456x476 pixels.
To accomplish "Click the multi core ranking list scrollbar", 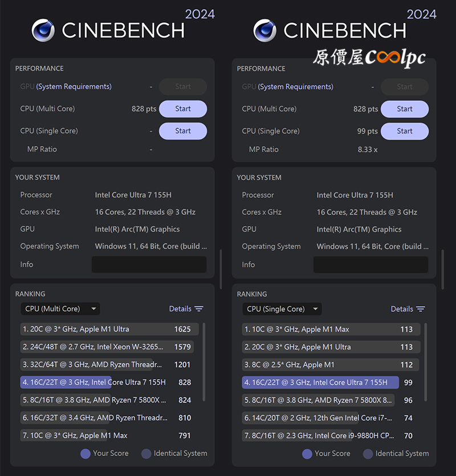I will pyautogui.click(x=203, y=362).
